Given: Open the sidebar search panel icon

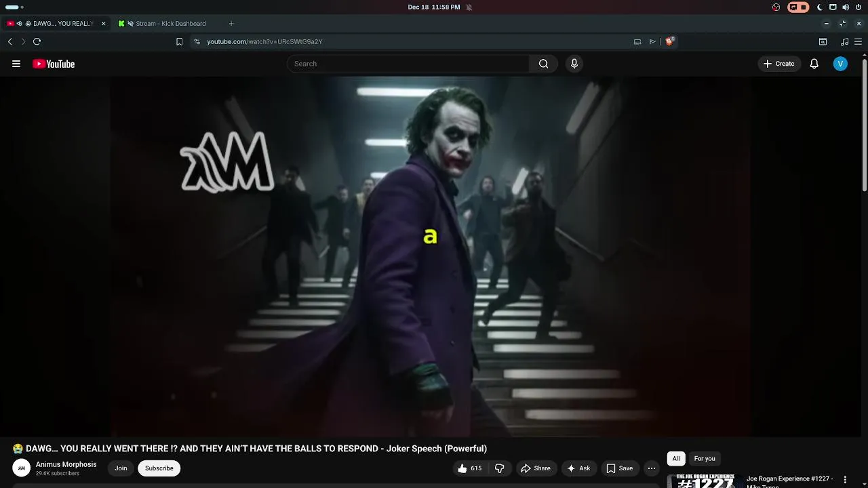Looking at the screenshot, I should click(x=823, y=41).
